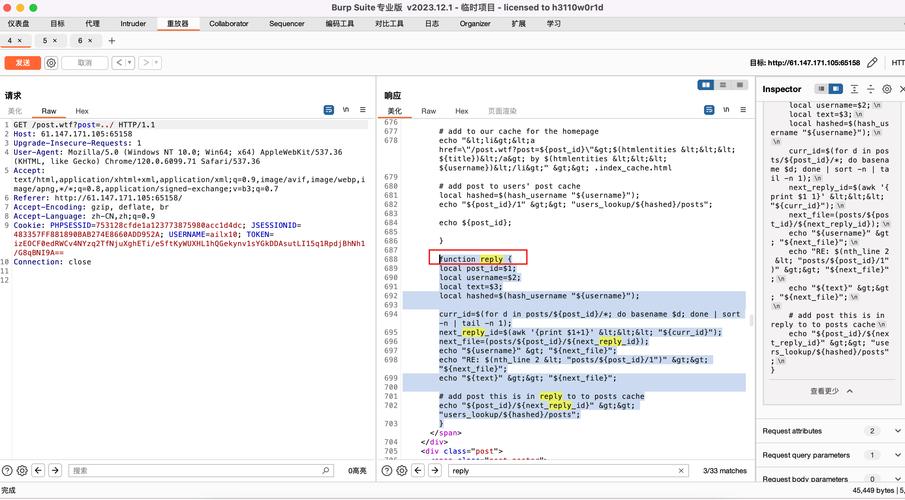Add a new Repeater tab
The image size is (905, 500).
[x=111, y=40]
